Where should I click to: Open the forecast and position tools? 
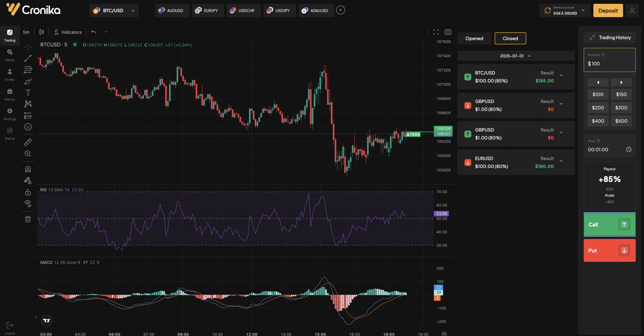click(x=28, y=116)
